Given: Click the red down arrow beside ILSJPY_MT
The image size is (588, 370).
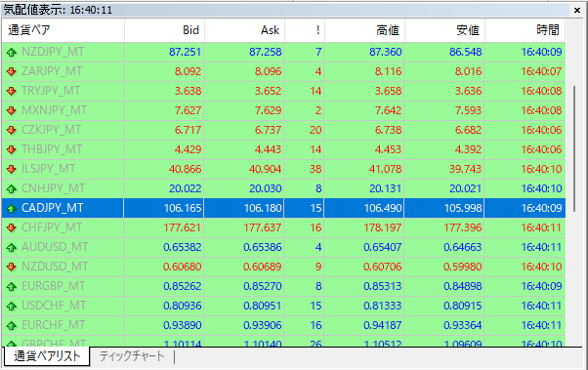Looking at the screenshot, I should pos(12,169).
